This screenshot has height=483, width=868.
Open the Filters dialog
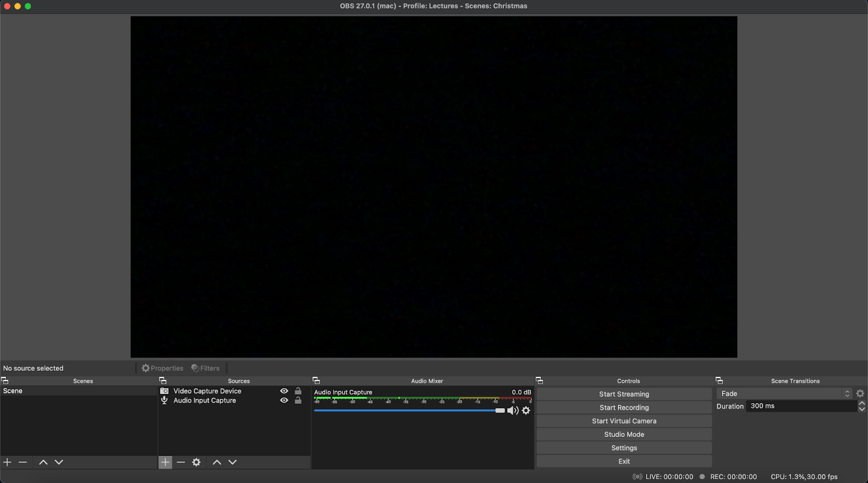pyautogui.click(x=206, y=368)
